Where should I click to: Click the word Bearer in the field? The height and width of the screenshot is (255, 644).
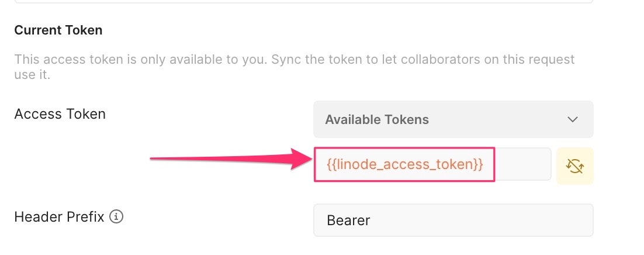tap(348, 220)
